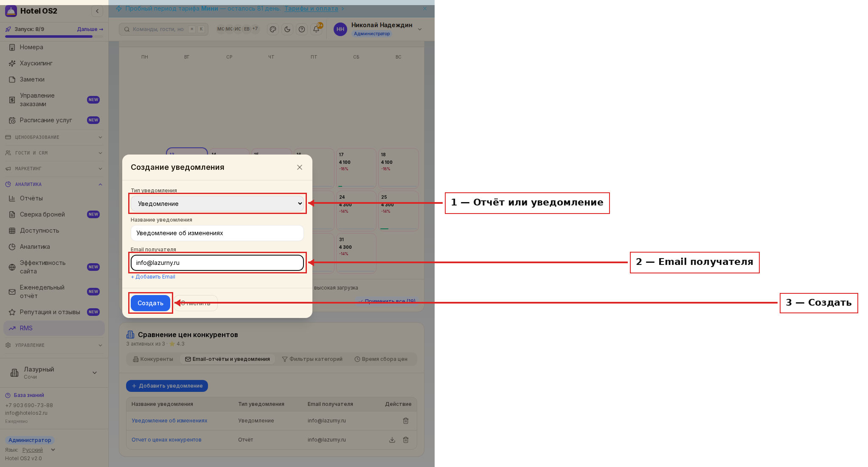Expand the Управление section

[x=54, y=345]
